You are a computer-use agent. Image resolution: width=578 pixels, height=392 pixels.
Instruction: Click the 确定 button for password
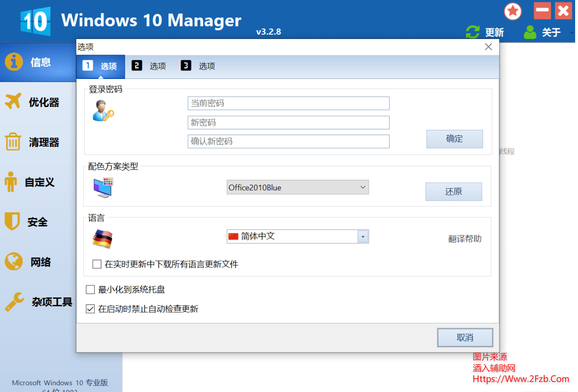click(454, 139)
